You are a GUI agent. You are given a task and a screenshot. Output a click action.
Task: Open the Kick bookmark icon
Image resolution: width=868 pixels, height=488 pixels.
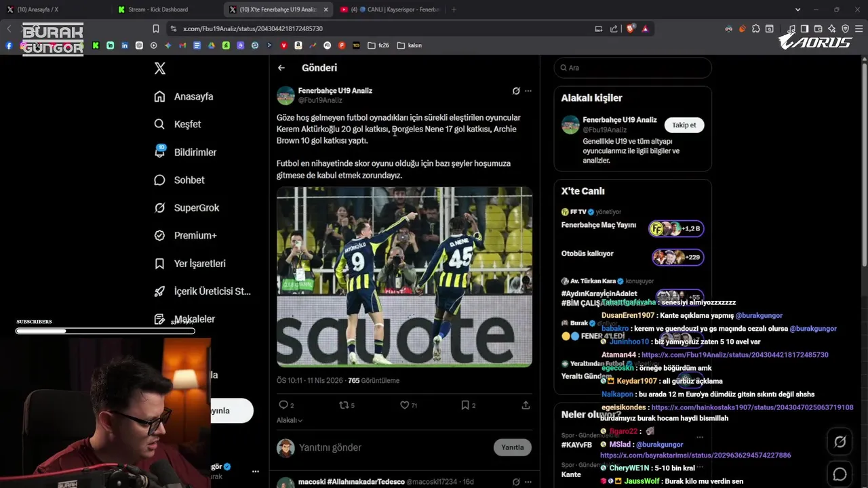click(96, 45)
